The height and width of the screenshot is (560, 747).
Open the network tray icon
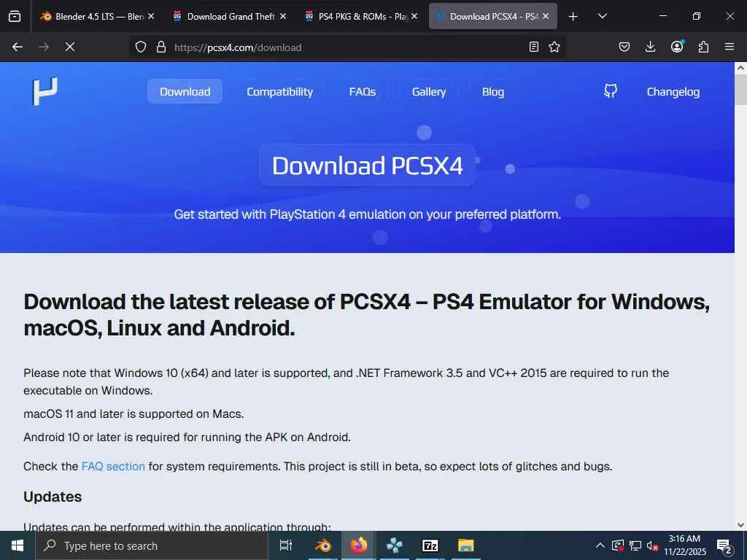point(635,545)
